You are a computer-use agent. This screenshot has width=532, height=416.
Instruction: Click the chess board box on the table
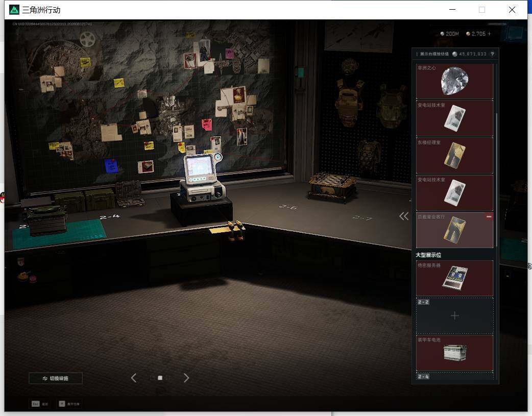[332, 187]
